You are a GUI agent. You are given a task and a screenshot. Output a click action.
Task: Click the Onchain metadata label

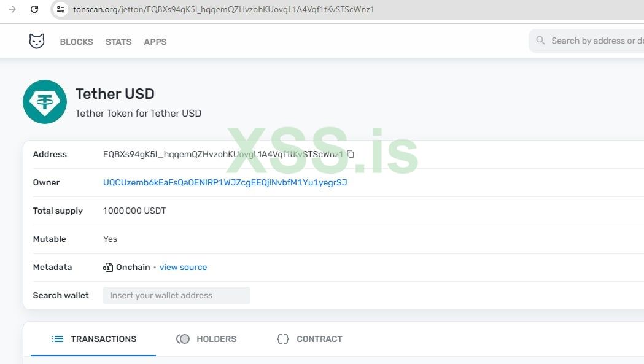pyautogui.click(x=133, y=268)
